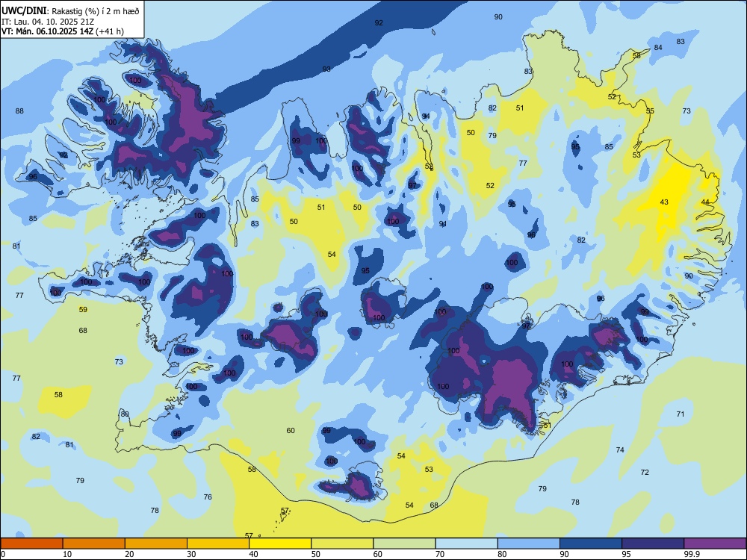Image resolution: width=747 pixels, height=560 pixels.
Task: Click the 70–80 light blue legend swatch
Action: [466, 544]
